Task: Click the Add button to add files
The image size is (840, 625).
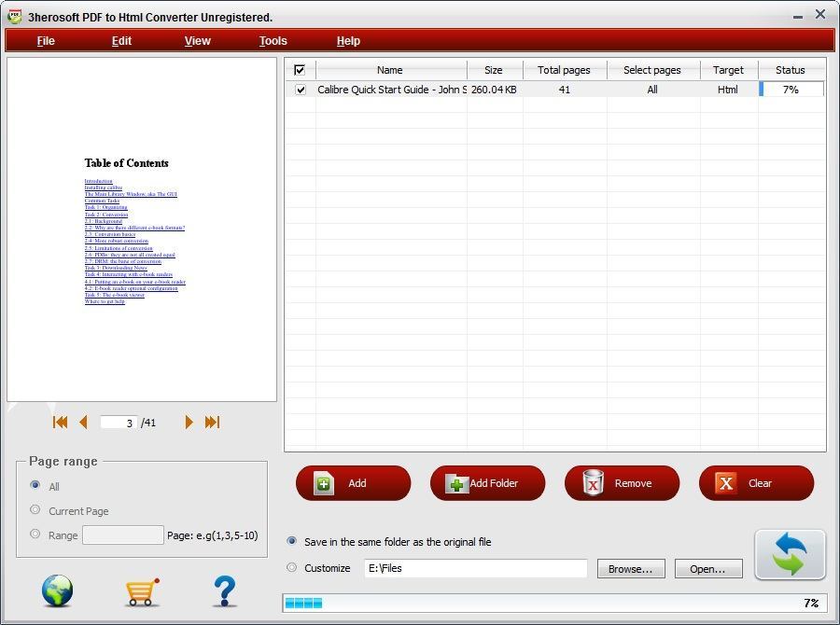Action: click(353, 483)
